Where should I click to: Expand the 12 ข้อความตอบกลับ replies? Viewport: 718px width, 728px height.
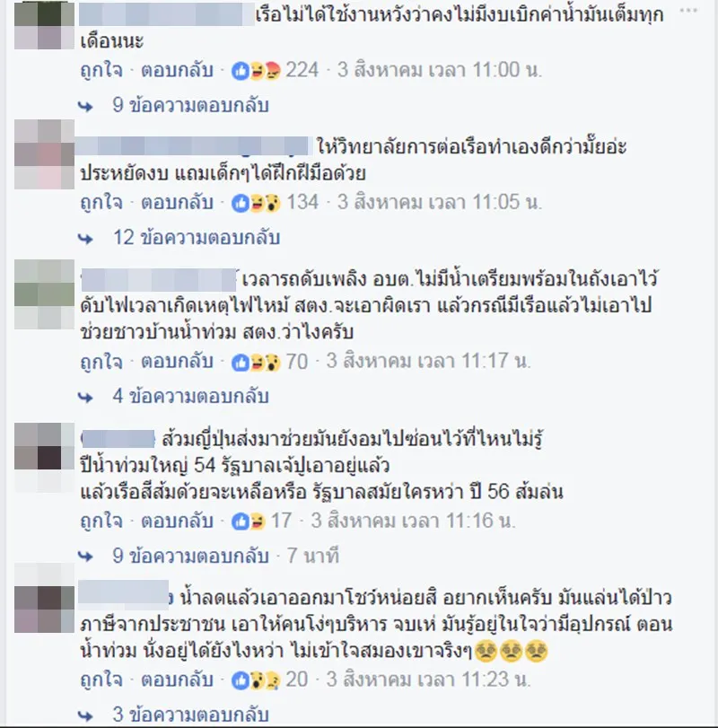coord(197,238)
